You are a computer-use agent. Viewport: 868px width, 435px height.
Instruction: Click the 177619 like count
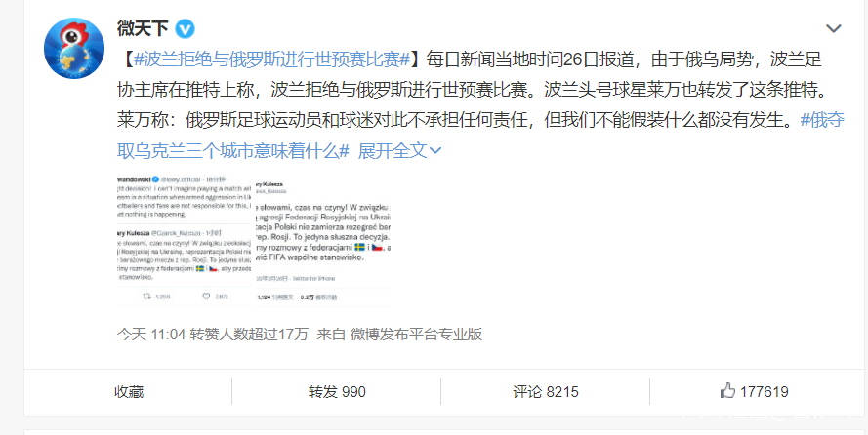764,392
